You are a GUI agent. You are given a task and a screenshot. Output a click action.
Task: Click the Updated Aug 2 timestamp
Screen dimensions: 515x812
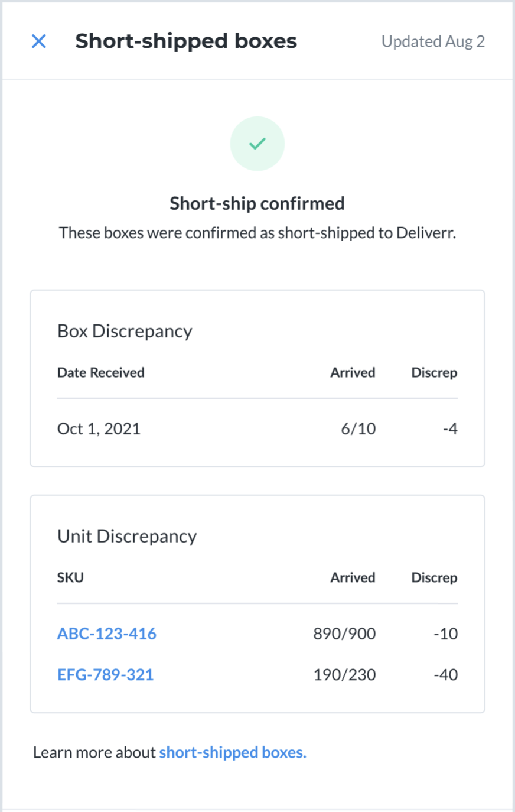coord(433,41)
